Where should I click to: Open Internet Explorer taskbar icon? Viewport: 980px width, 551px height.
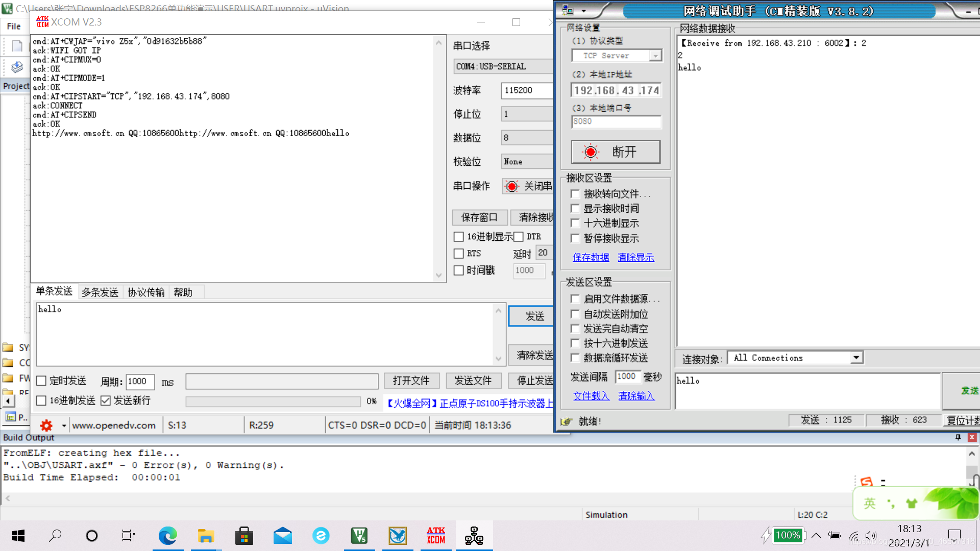pyautogui.click(x=321, y=536)
